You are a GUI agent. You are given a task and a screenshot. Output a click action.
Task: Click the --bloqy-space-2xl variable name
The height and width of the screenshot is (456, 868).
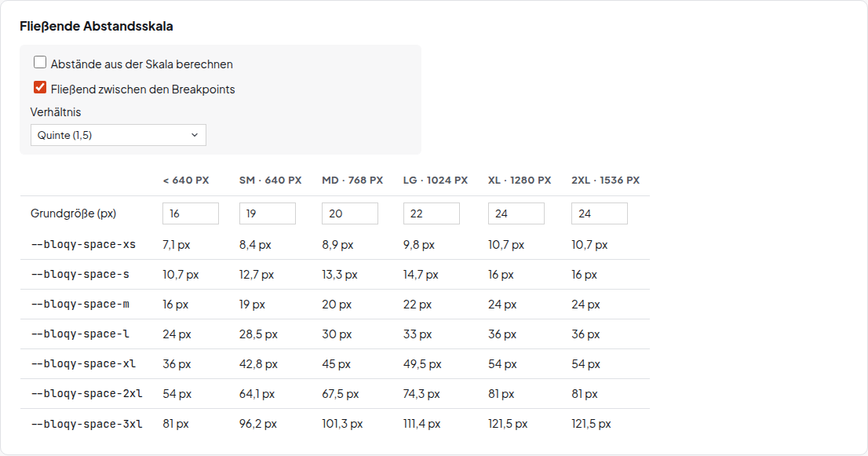86,394
